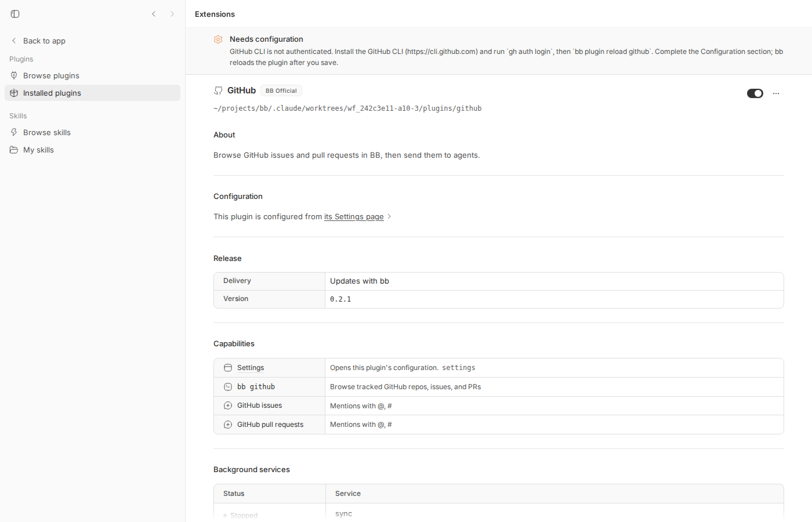The image size is (812, 522).
Task: Open the chevron next to its Settings page
Action: click(x=389, y=216)
